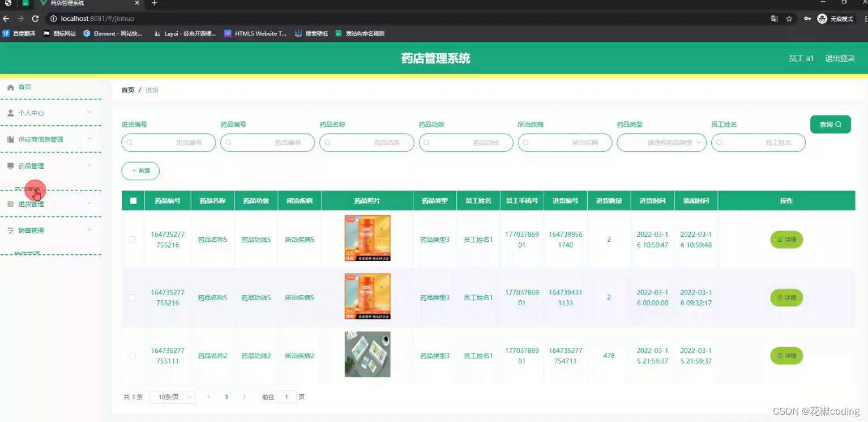Bookmark this page with the star icon
The width and height of the screenshot is (868, 422).
pyautogui.click(x=789, y=19)
